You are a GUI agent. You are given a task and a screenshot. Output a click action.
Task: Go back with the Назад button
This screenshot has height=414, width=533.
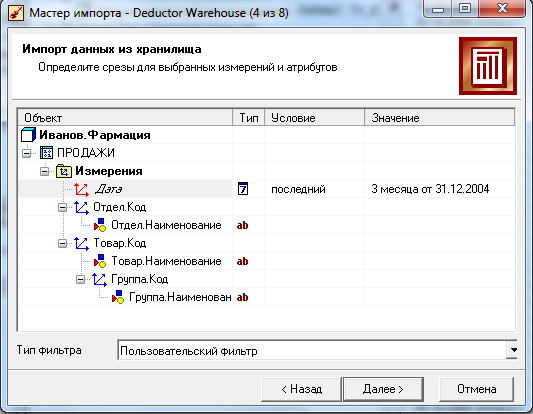click(x=301, y=389)
